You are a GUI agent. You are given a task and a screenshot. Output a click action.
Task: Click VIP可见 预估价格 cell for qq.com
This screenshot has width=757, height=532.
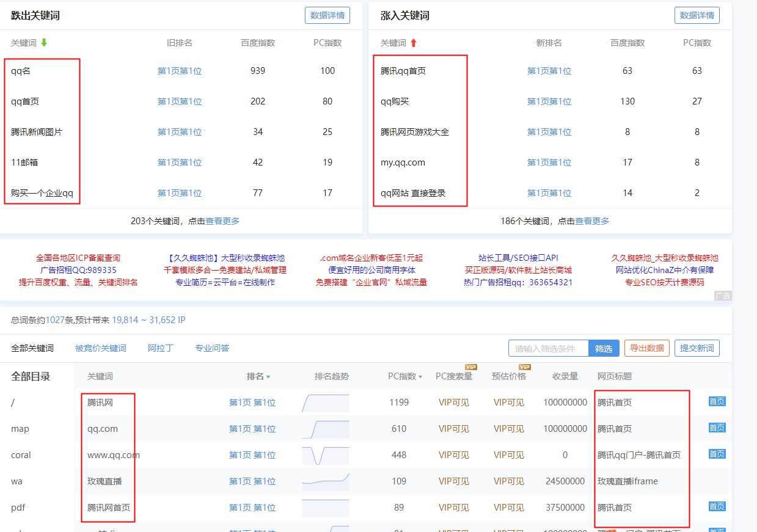click(509, 429)
